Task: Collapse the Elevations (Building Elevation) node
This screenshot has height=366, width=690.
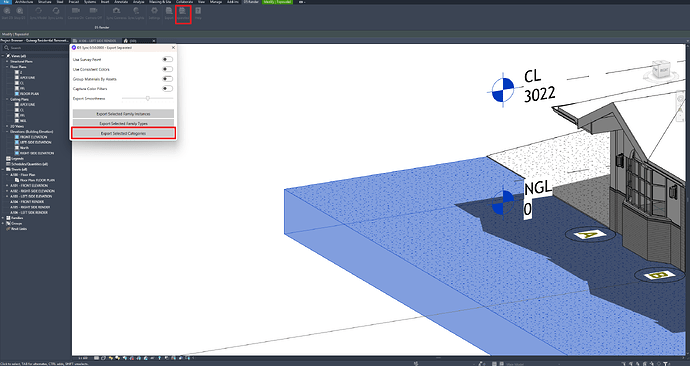Action: click(7, 132)
